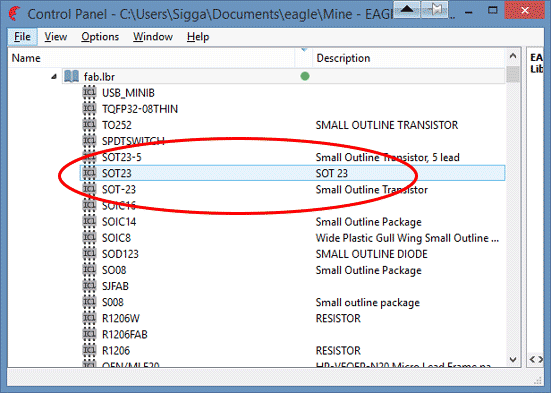Select the SJFAB package entry

pos(115,286)
